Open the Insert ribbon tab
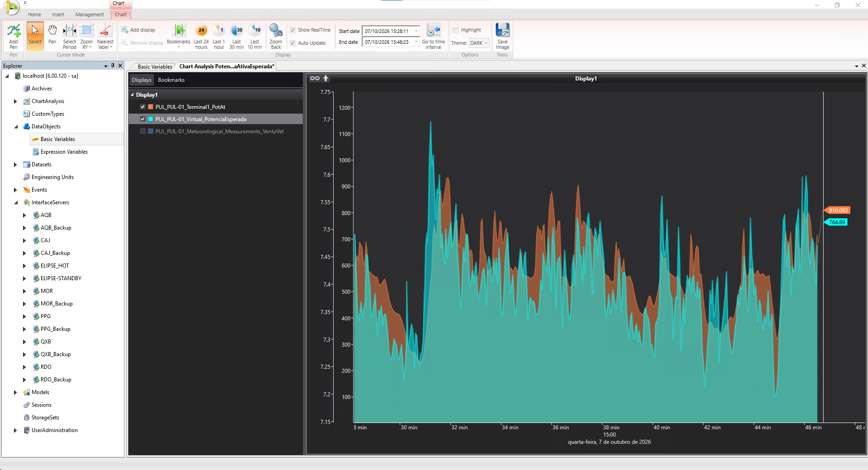This screenshot has height=470, width=868. [x=58, y=14]
